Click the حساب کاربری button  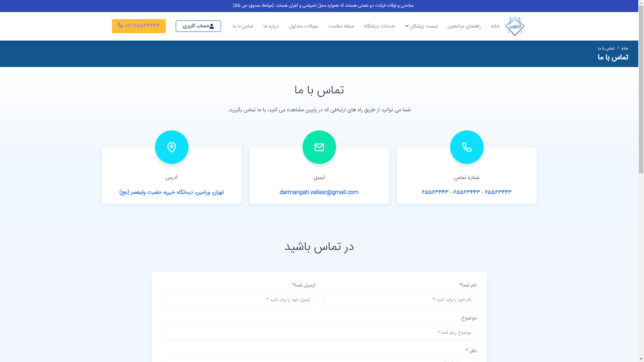coord(198,26)
